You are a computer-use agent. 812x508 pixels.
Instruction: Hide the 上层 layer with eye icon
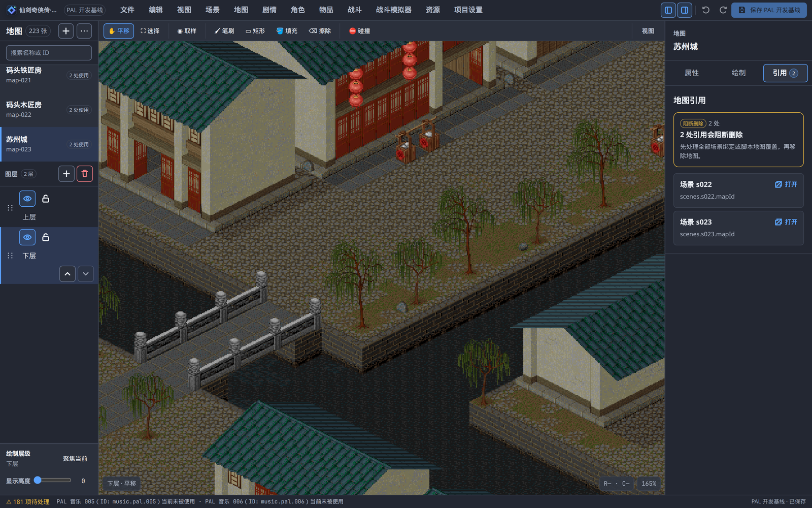tap(27, 199)
